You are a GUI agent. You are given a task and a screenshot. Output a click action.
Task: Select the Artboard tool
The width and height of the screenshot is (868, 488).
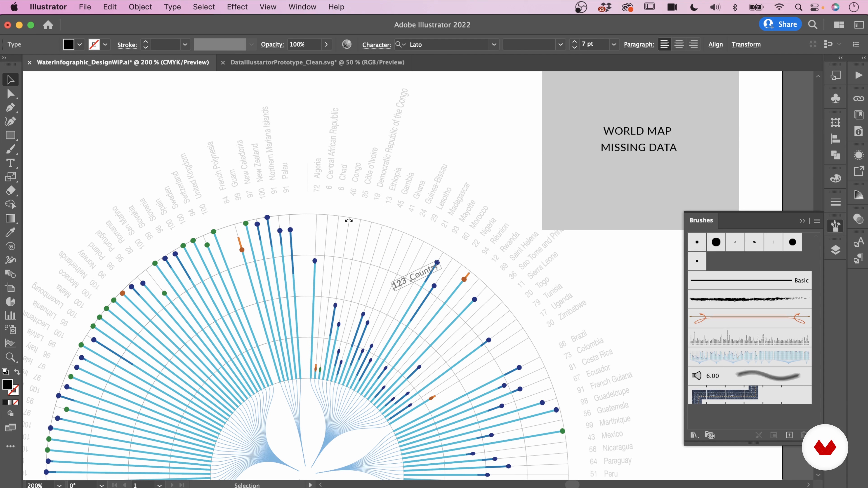(x=10, y=288)
